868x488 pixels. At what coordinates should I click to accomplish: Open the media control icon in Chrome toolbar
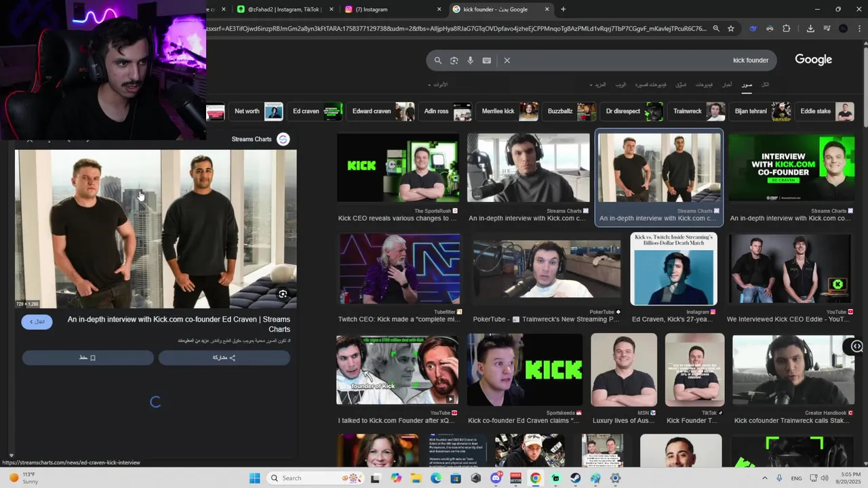coord(827,28)
